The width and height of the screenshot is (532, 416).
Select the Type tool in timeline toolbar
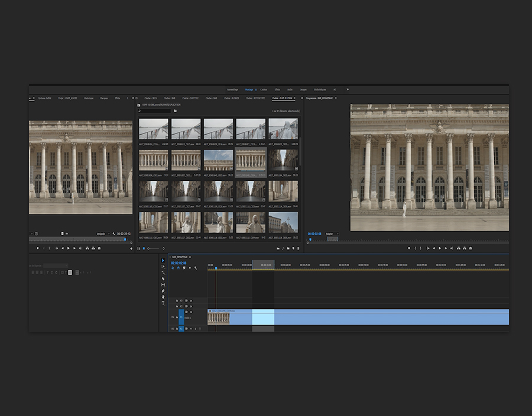click(x=163, y=303)
